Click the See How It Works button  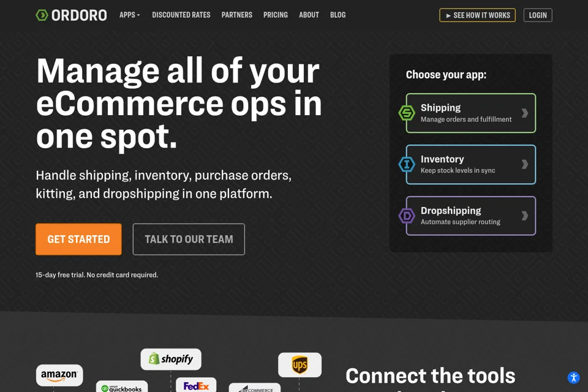pyautogui.click(x=477, y=15)
